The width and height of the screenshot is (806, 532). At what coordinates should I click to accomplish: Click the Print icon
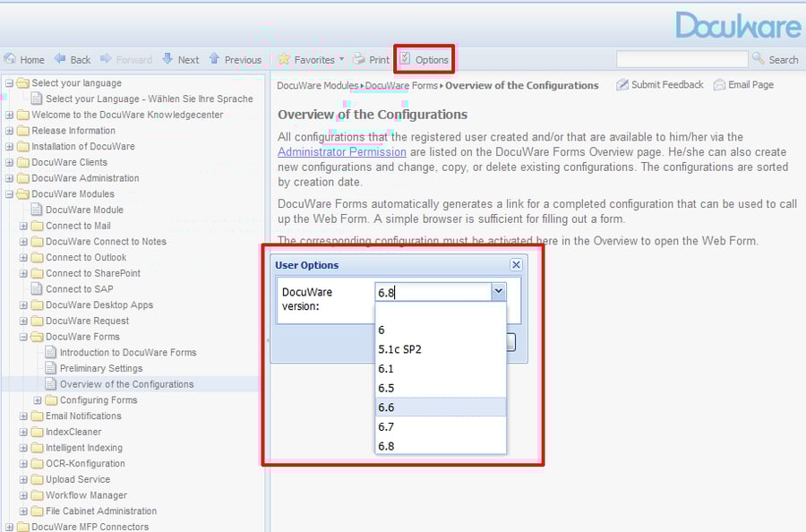tap(358, 59)
